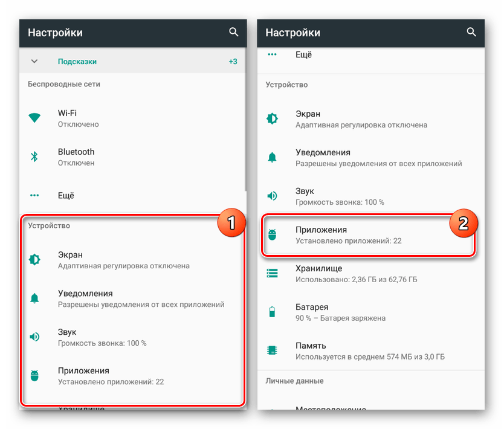
Task: Click the Bluetooth icon
Action: [x=34, y=157]
